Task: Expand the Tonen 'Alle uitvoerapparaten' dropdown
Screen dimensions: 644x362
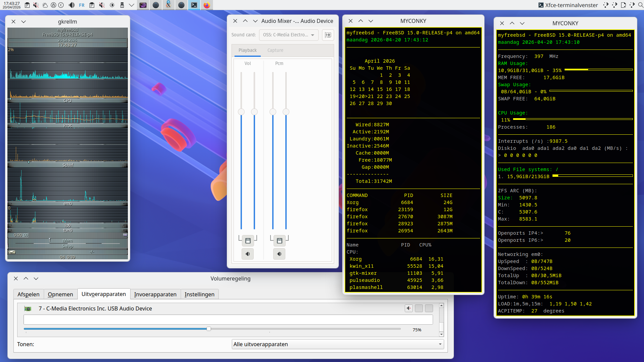Action: [x=337, y=344]
